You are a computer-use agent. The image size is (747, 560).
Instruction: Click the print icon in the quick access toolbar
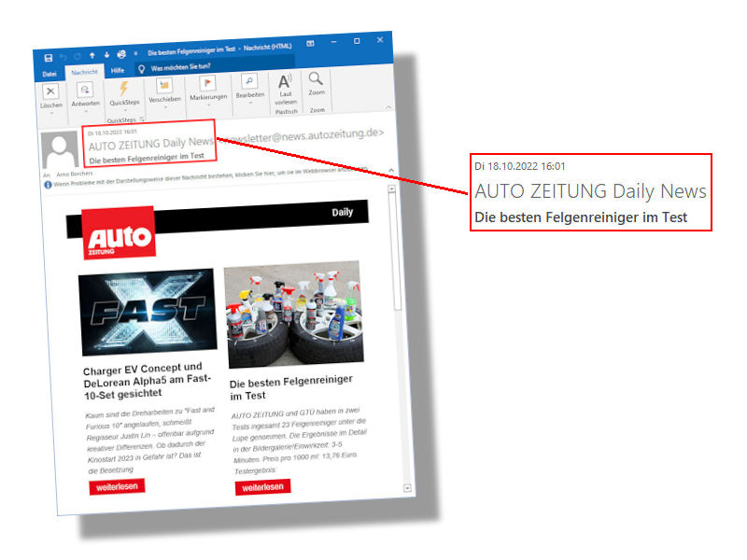(x=121, y=54)
